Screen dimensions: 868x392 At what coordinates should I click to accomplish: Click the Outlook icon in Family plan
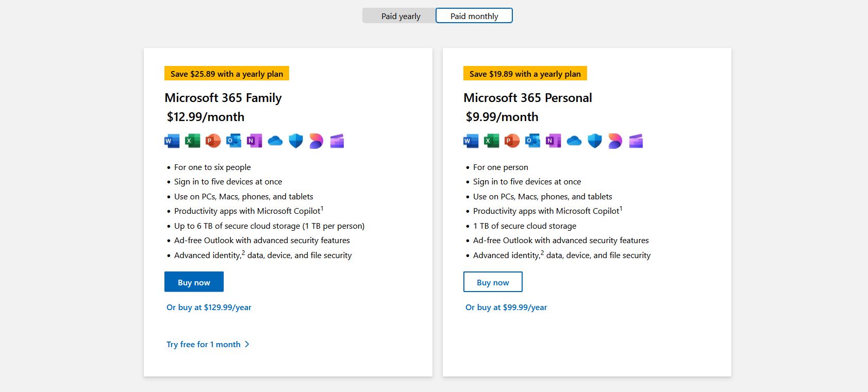pos(233,141)
